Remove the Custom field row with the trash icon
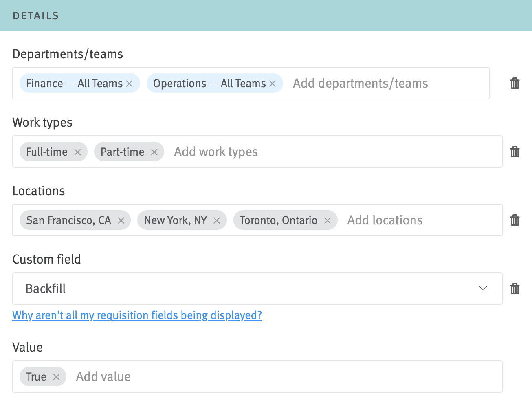The height and width of the screenshot is (418, 532). pyautogui.click(x=515, y=288)
